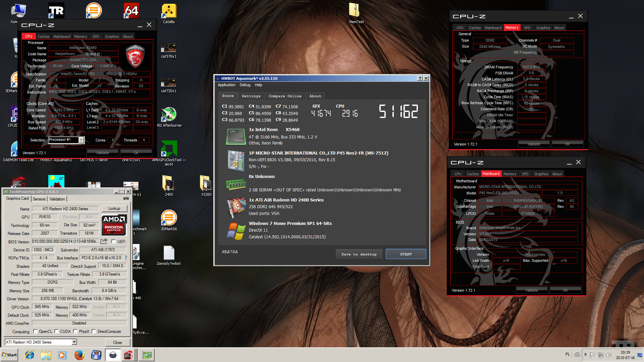Open the AIDA64 desktop shortcut
This screenshot has width=644, height=362.
click(131, 11)
